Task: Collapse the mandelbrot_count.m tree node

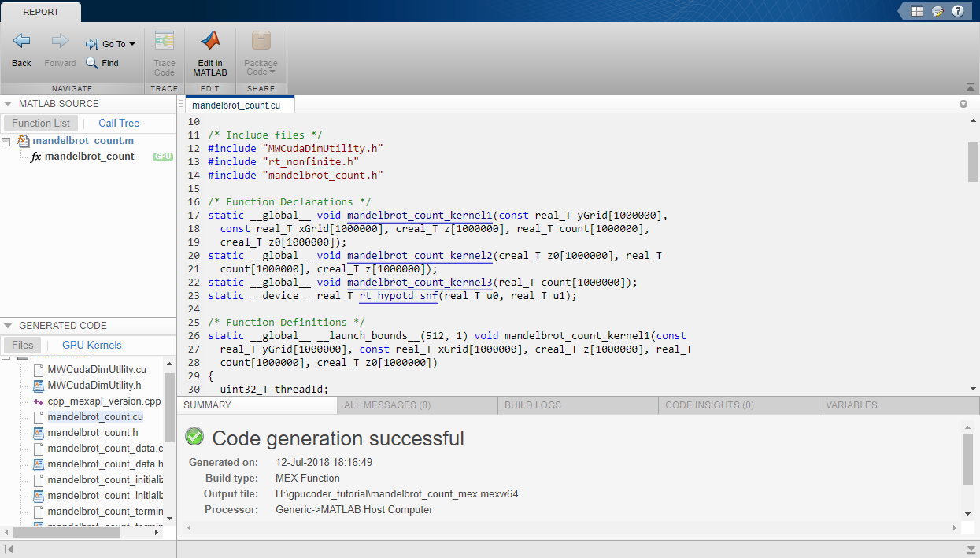Action: click(5, 140)
